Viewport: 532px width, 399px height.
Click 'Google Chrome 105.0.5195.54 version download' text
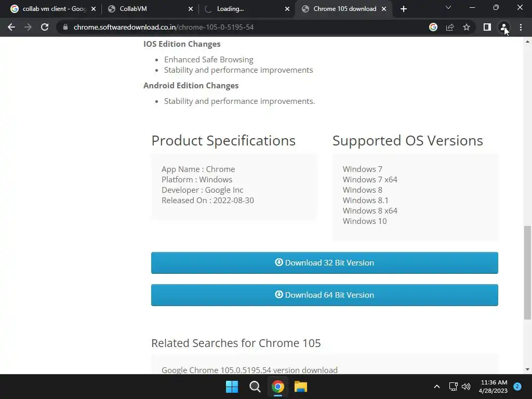(249, 370)
